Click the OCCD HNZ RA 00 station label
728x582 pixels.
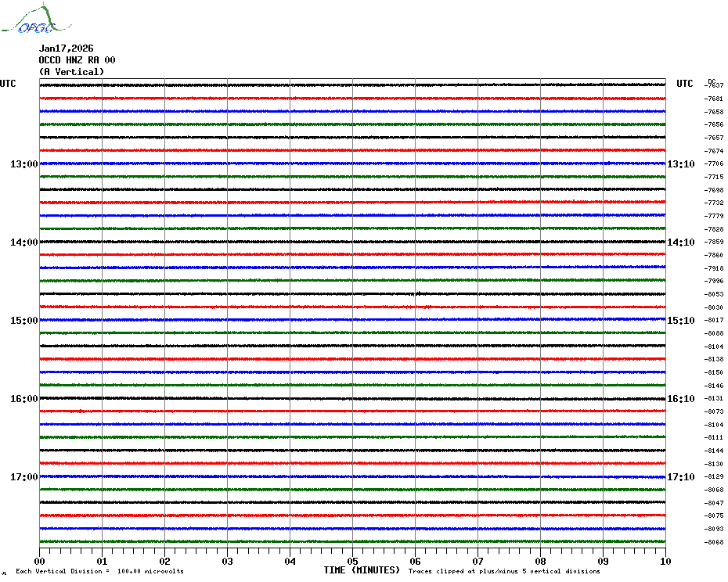[x=77, y=60]
